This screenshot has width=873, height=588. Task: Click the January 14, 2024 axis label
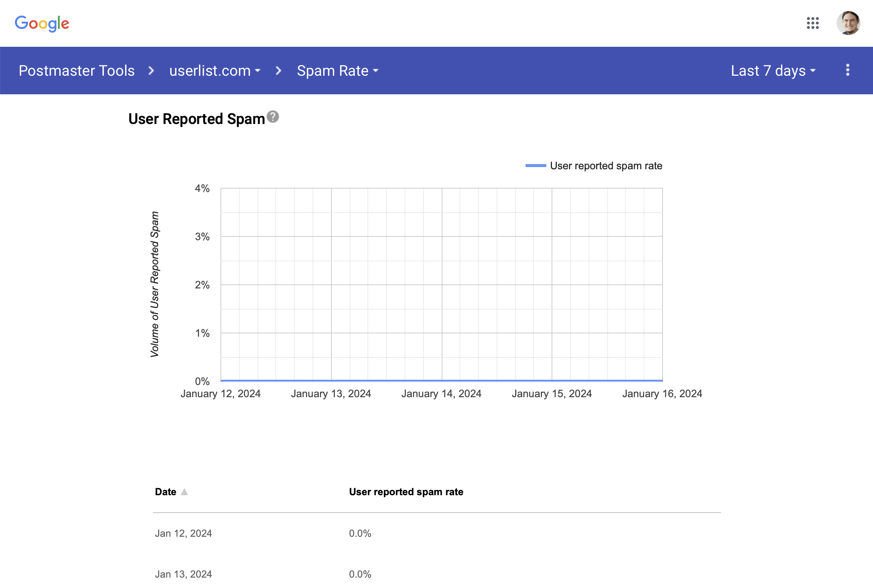point(441,393)
